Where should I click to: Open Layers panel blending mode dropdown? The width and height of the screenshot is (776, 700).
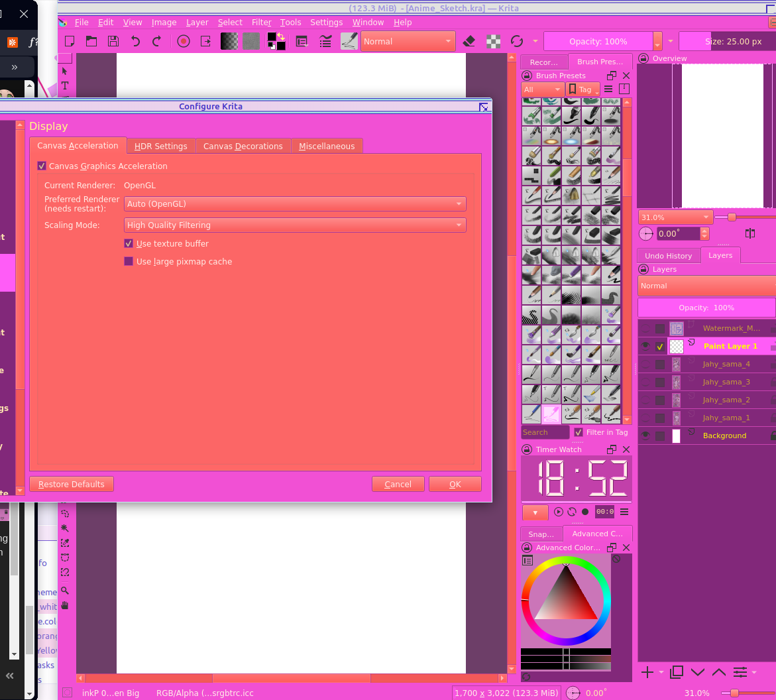click(706, 286)
